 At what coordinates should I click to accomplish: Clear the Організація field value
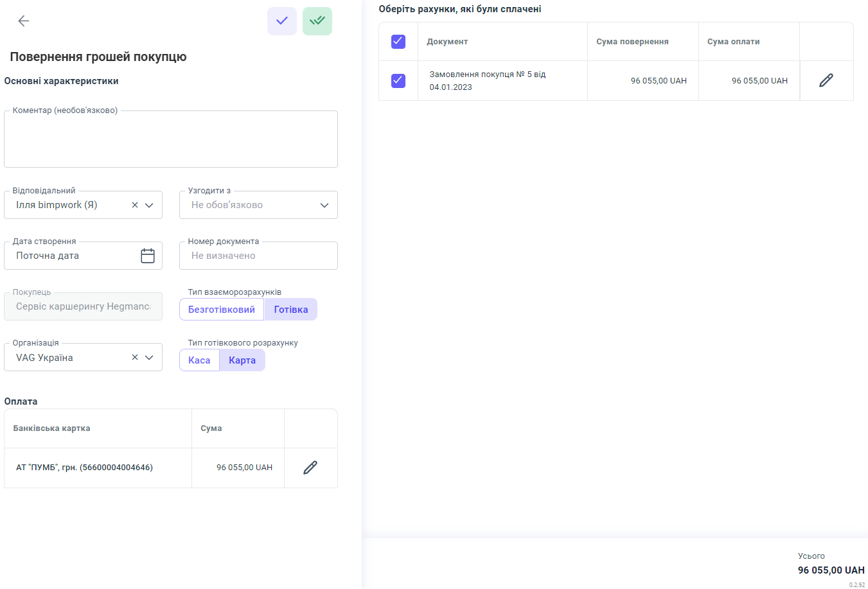click(135, 358)
